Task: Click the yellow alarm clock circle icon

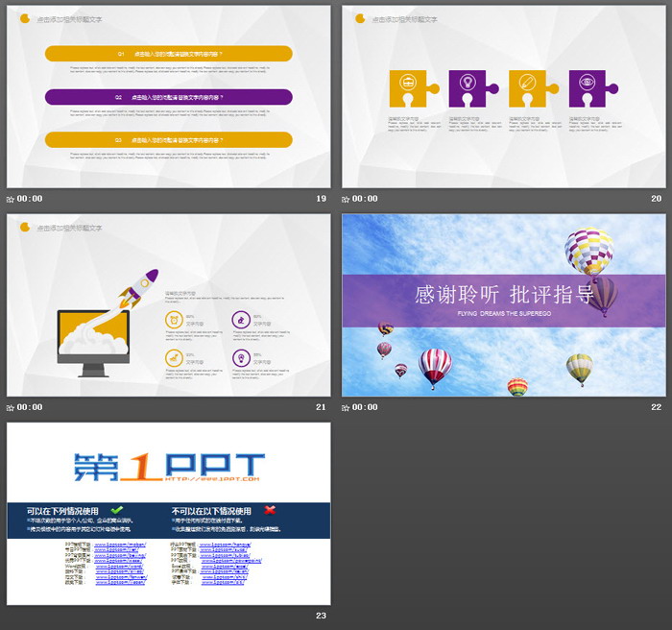Action: click(x=174, y=320)
